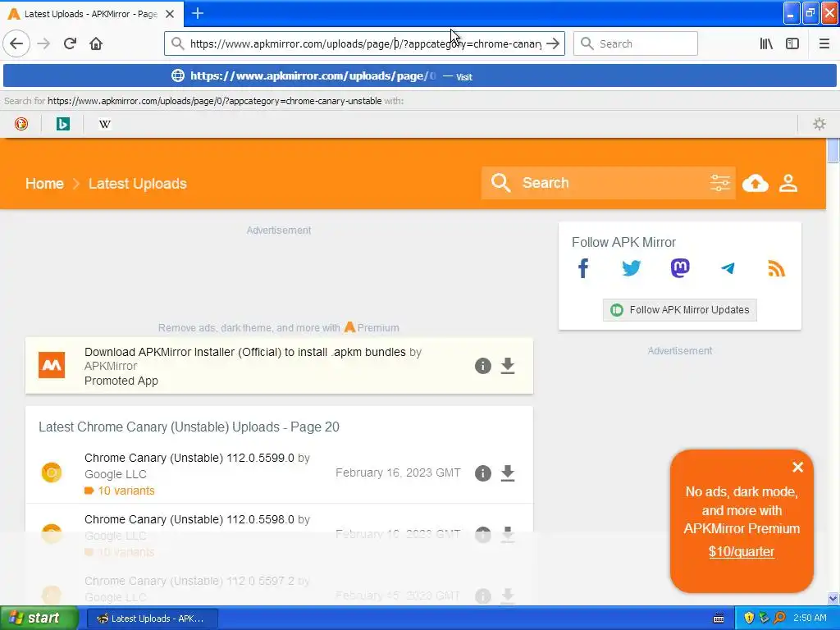840x630 pixels.
Task: Open a new tab with plus button
Action: click(x=198, y=13)
